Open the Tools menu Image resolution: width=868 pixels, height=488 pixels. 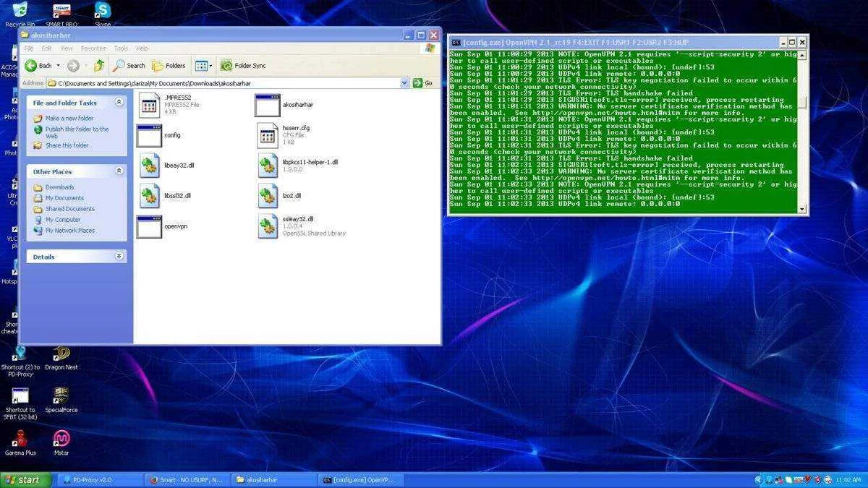pos(121,48)
